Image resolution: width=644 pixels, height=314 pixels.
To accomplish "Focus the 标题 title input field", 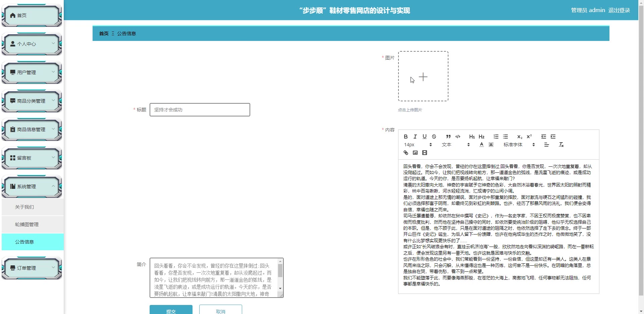I will tap(200, 110).
